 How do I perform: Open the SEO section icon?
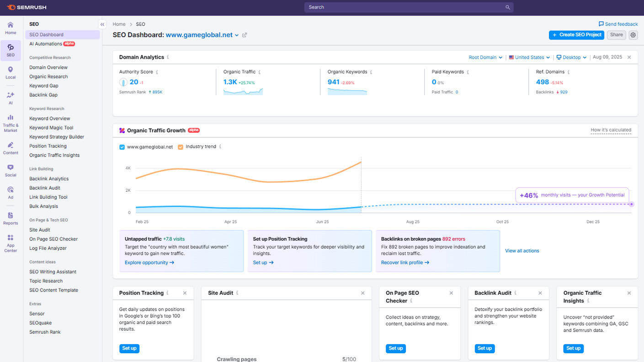click(11, 50)
